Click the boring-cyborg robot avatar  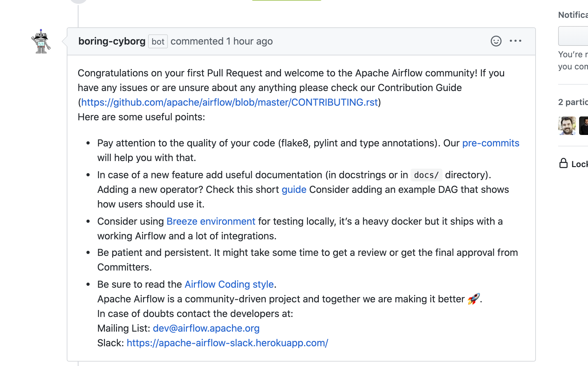click(x=41, y=41)
